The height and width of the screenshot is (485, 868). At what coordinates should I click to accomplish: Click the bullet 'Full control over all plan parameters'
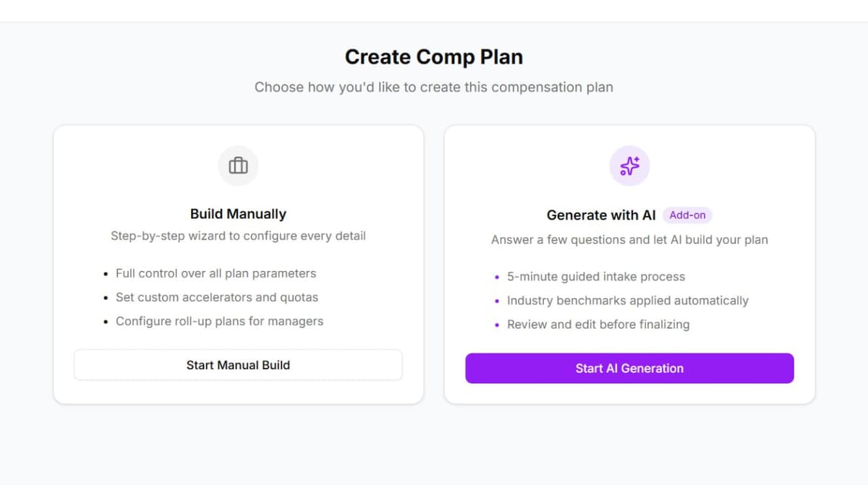pyautogui.click(x=216, y=273)
